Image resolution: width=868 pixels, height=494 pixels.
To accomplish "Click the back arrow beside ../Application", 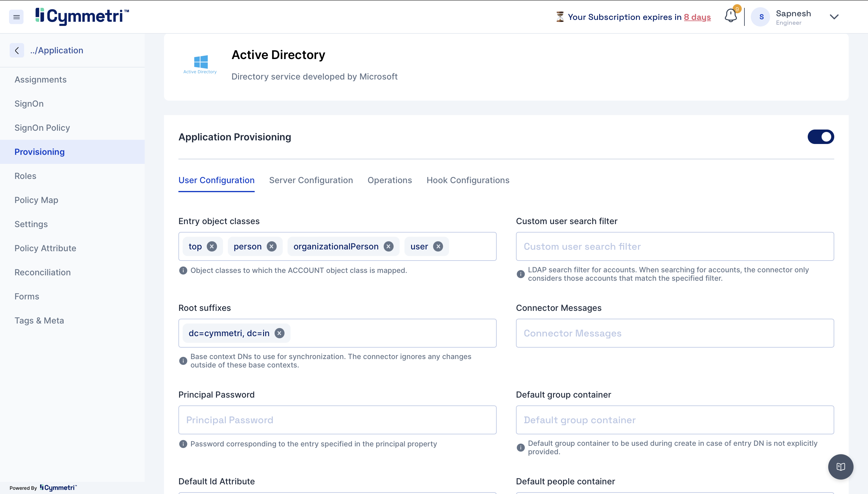I will pos(17,50).
